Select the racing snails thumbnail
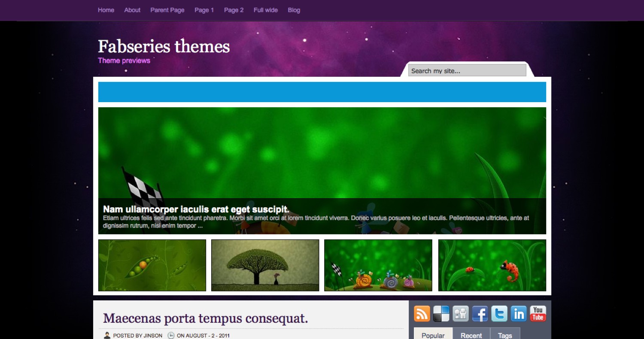This screenshot has width=644, height=339. [378, 265]
